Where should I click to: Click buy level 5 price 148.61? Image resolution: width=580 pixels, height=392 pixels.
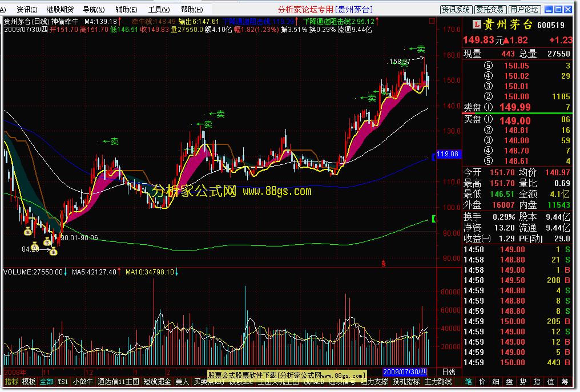517,161
